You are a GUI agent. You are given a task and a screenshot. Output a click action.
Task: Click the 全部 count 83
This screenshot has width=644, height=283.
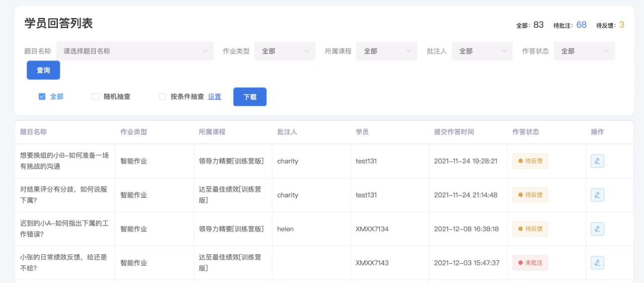point(539,25)
